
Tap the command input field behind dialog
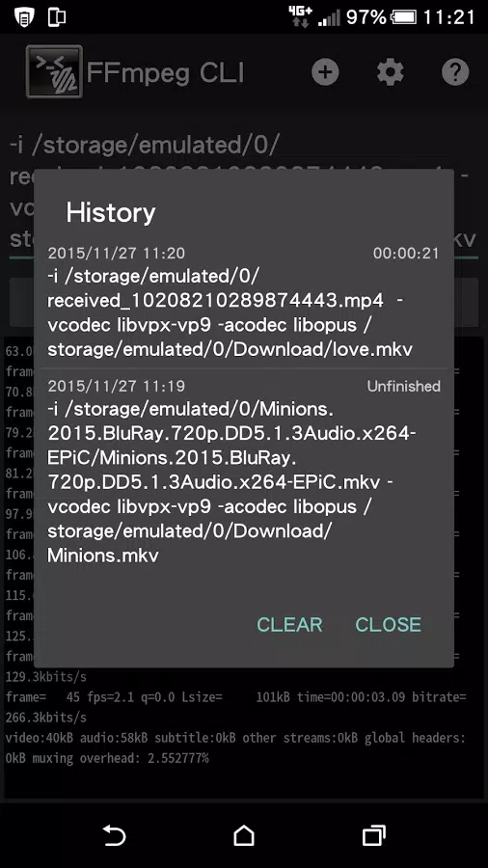[x=244, y=192]
